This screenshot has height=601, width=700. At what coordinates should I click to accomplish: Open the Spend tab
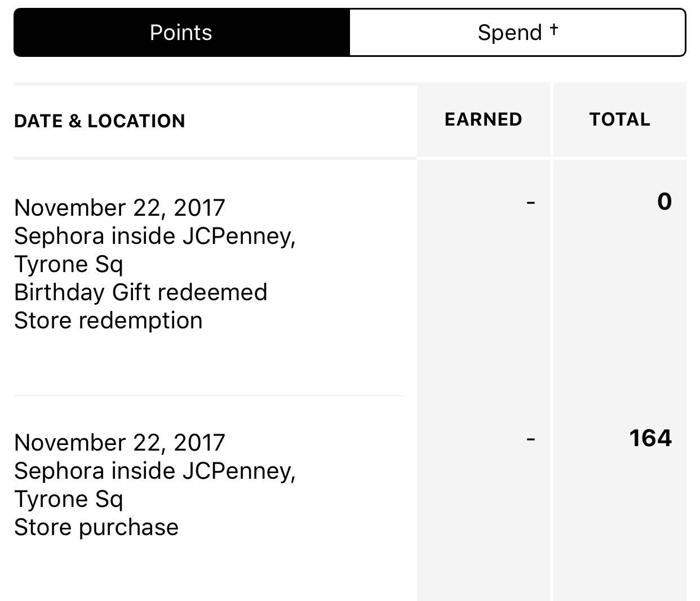(510, 33)
